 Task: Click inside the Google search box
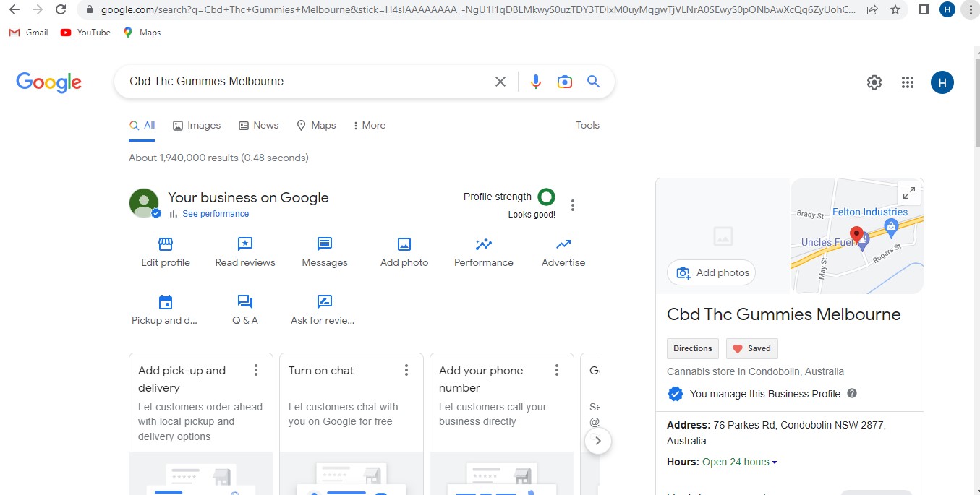coord(304,82)
